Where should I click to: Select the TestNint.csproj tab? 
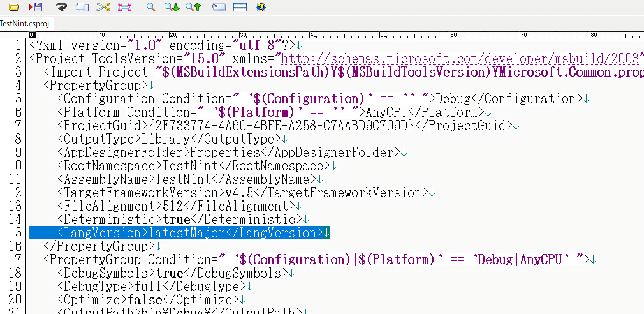pos(25,24)
